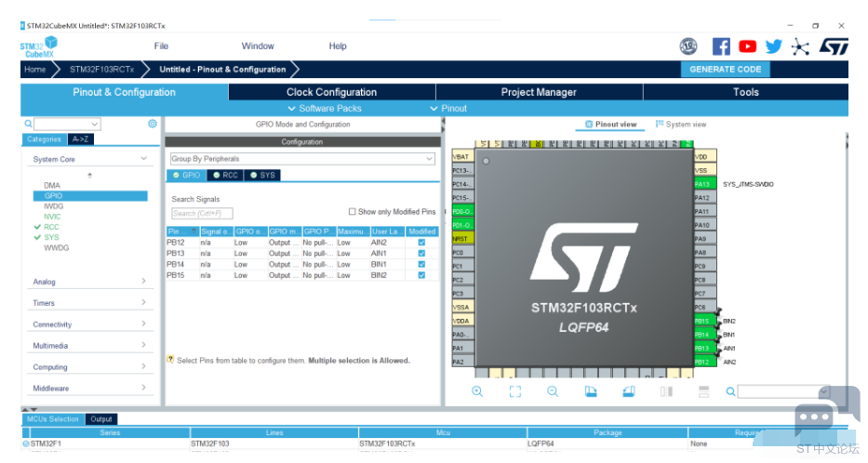Open the Group By Peripherals dropdown
Viewport: 868px width, 463px height.
click(302, 159)
